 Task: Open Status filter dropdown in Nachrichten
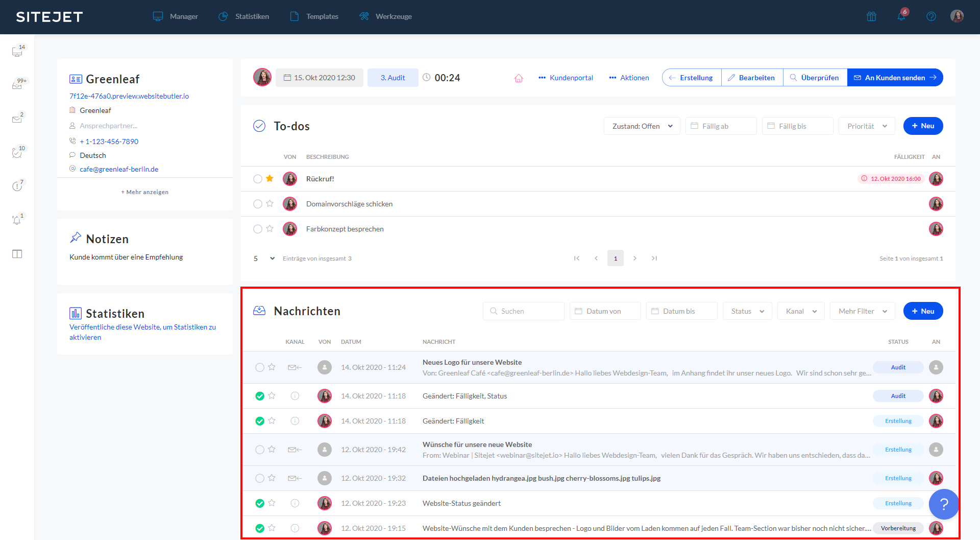[x=747, y=311]
